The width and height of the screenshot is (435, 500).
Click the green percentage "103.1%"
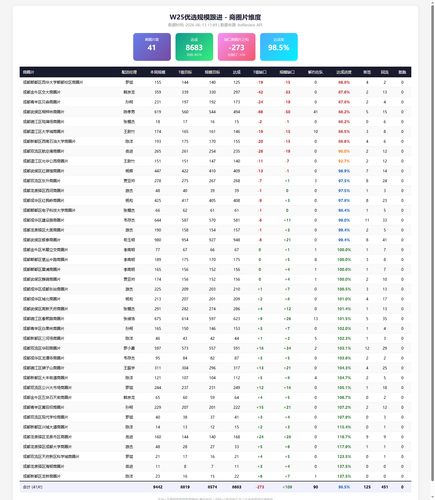tap(344, 348)
